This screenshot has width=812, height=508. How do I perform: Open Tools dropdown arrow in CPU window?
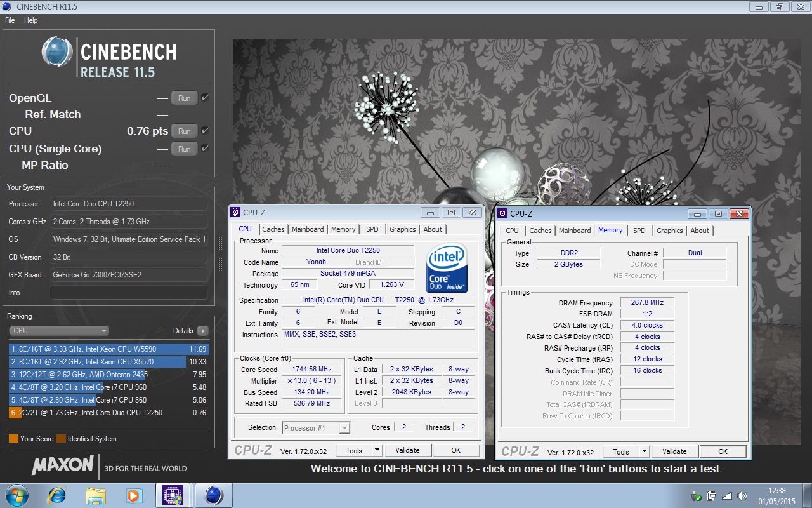(377, 450)
